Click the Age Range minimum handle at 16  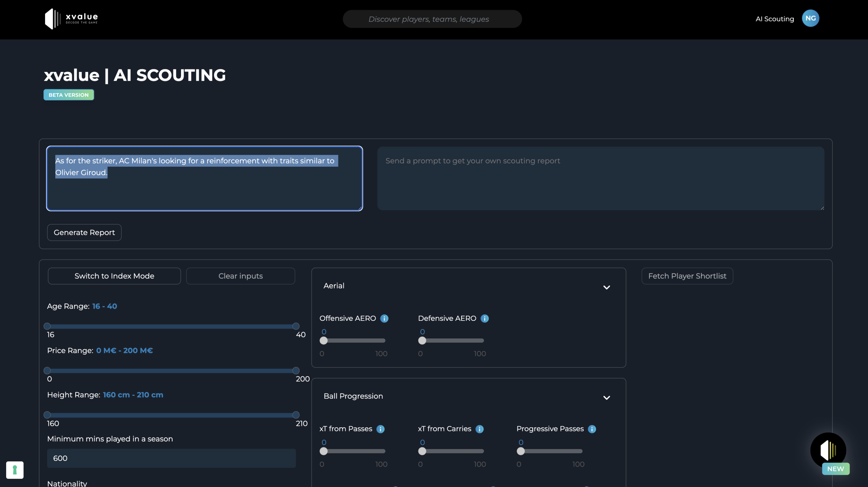point(47,326)
